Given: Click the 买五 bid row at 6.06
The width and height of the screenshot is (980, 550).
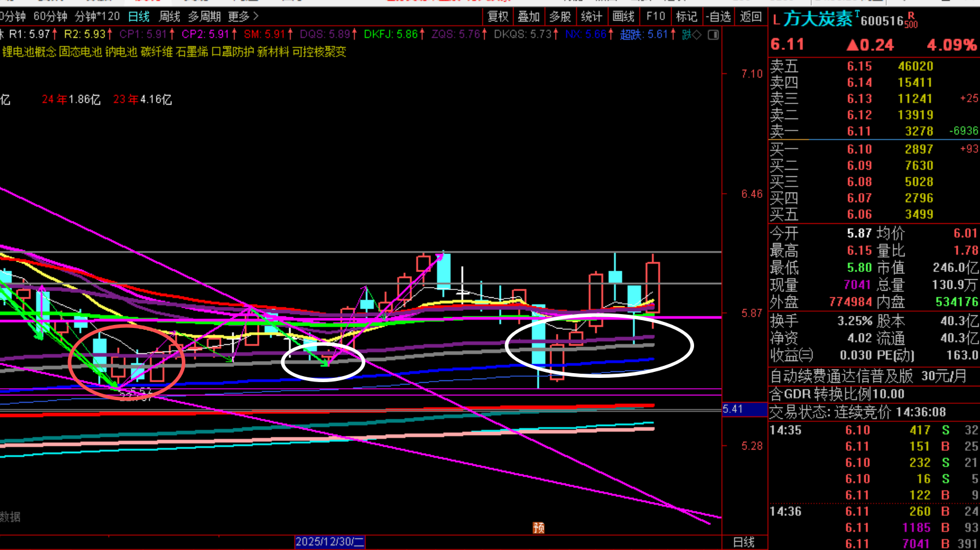Looking at the screenshot, I should [x=874, y=214].
